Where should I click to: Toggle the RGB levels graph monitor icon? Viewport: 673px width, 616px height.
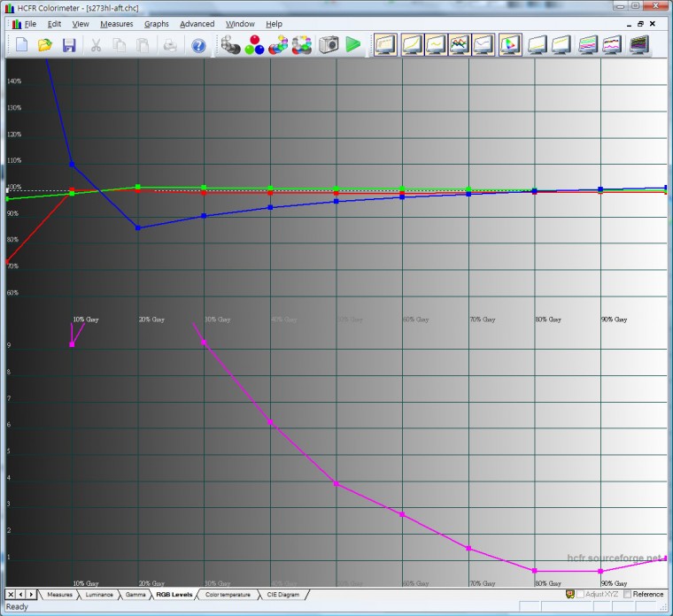tap(460, 44)
